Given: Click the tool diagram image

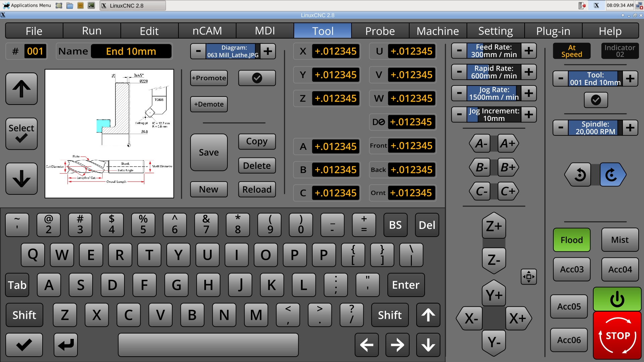Looking at the screenshot, I should 109,133.
